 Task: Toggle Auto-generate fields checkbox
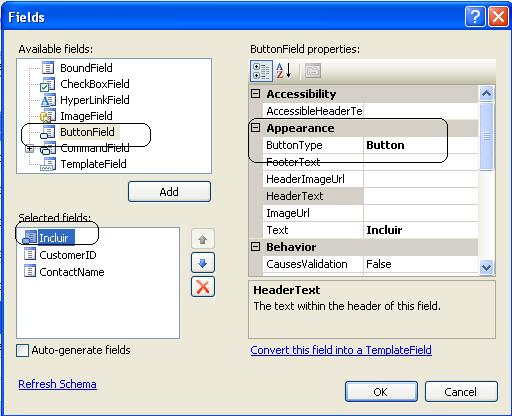[x=22, y=351]
